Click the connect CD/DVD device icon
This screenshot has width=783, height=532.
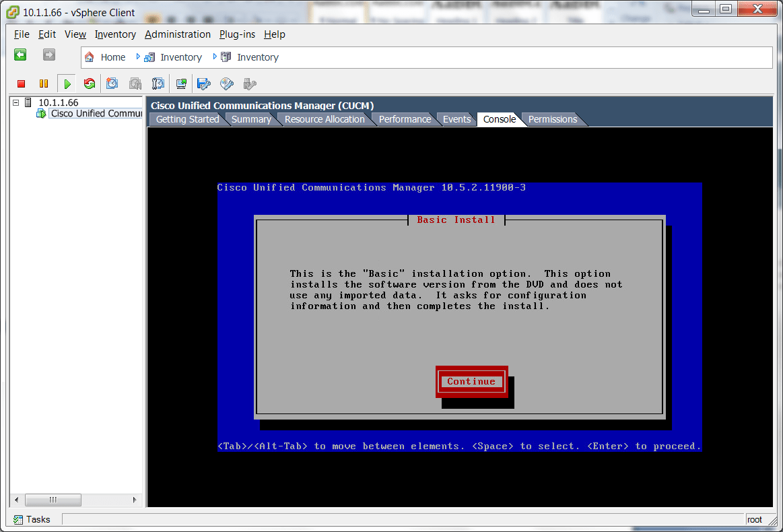click(227, 84)
